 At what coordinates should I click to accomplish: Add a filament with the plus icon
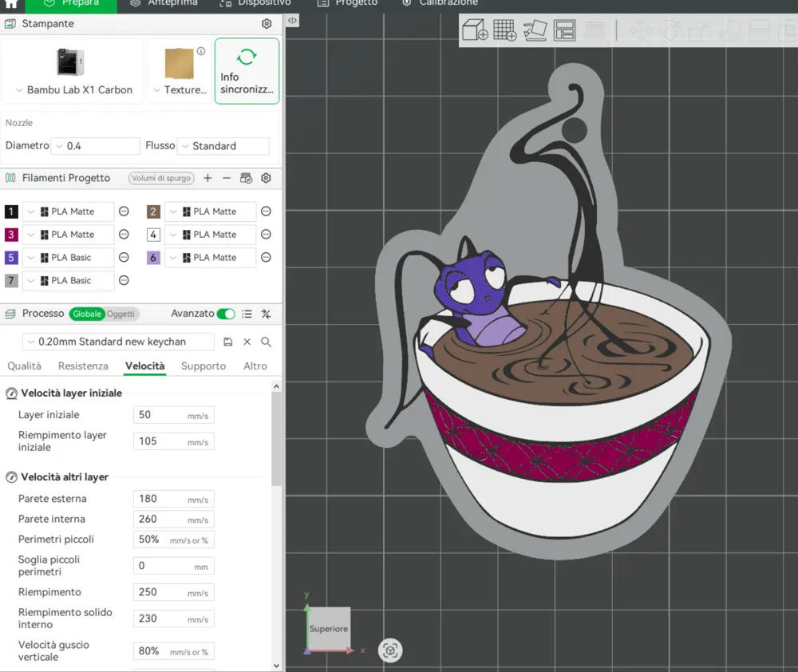[207, 178]
